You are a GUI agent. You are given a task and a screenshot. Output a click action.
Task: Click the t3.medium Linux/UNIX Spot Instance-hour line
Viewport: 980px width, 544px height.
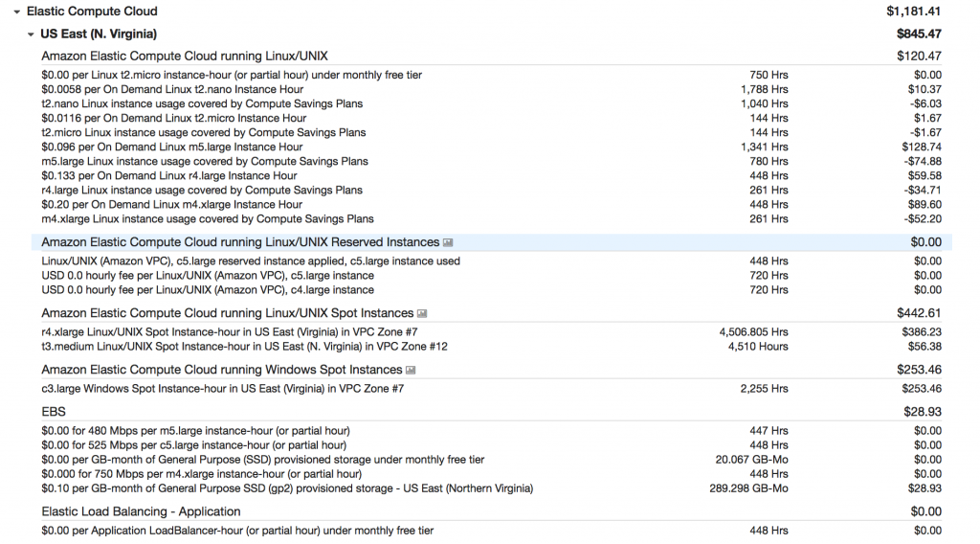(244, 347)
